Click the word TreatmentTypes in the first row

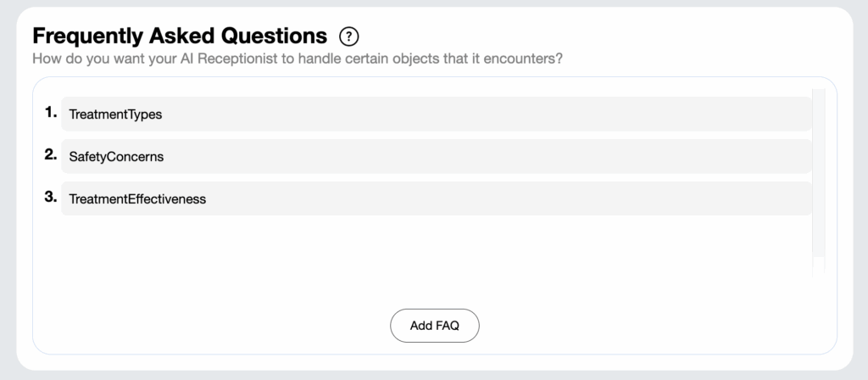tap(115, 115)
